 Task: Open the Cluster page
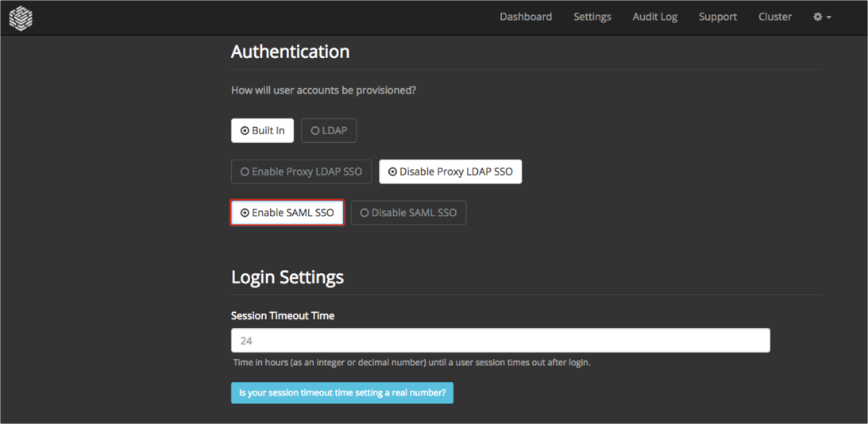click(774, 17)
